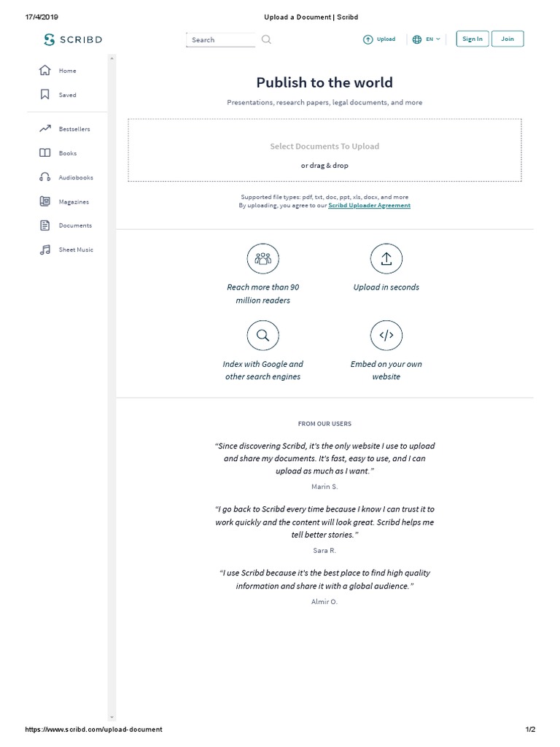Image resolution: width=560 pixels, height=747 pixels.
Task: Click the upload arrow circle icon
Action: coord(386,259)
